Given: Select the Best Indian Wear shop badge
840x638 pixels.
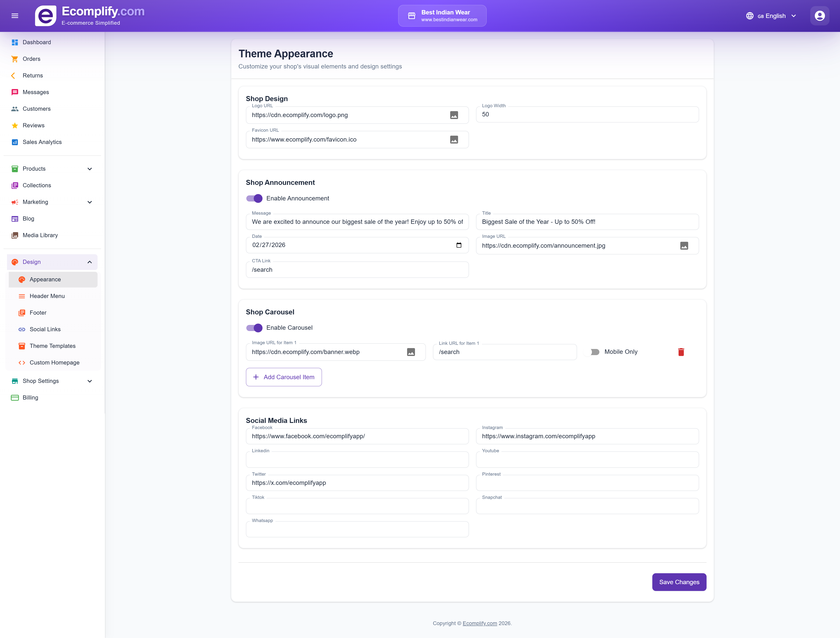Looking at the screenshot, I should point(442,16).
